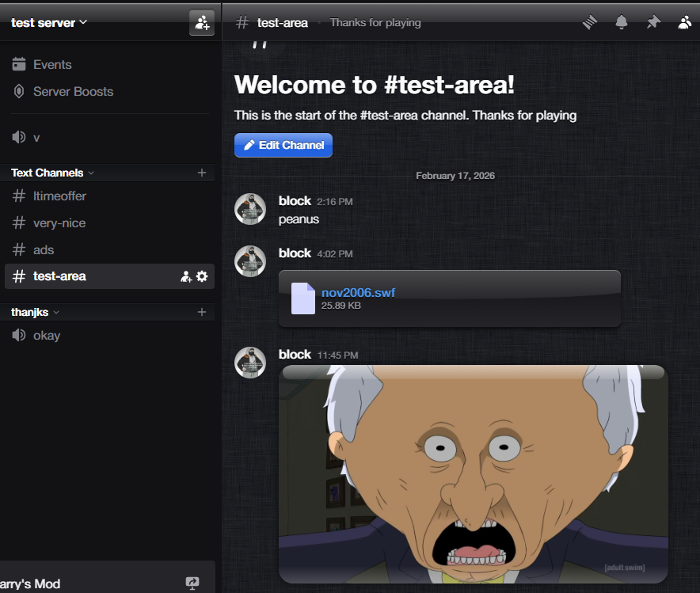This screenshot has height=593, width=700.
Task: Open block's avatar at 11:45 PM message
Action: point(250,363)
